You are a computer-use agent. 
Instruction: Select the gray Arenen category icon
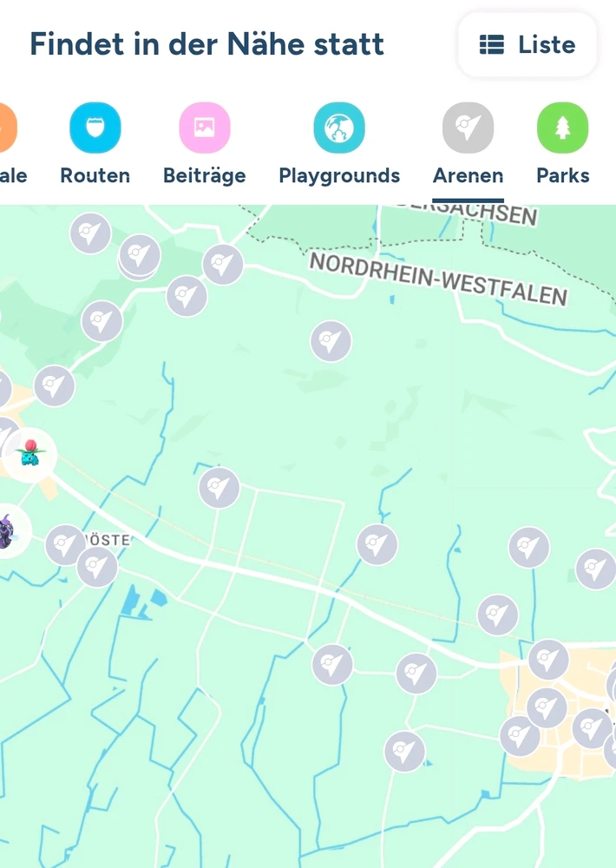point(468,128)
